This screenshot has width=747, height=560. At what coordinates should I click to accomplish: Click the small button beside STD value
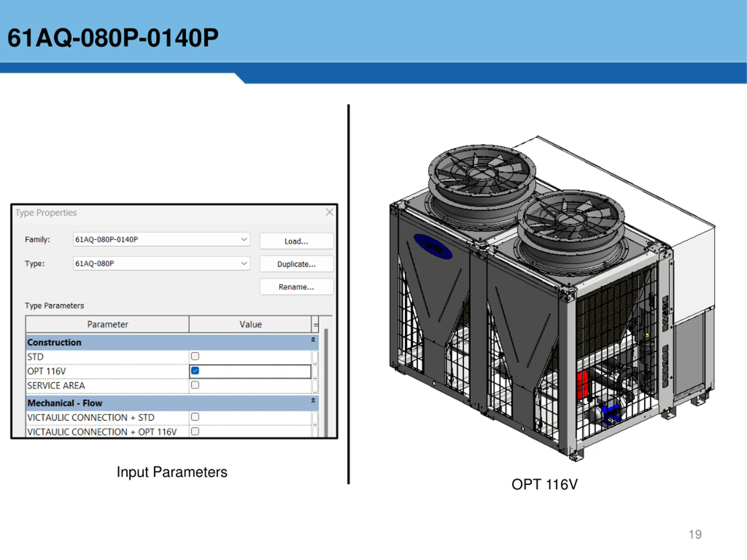(315, 357)
